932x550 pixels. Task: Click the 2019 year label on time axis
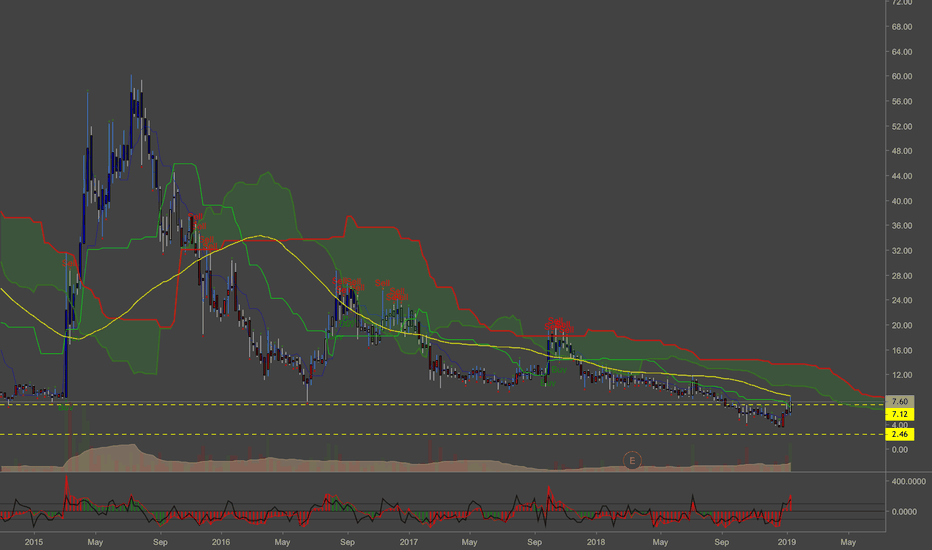pos(786,542)
